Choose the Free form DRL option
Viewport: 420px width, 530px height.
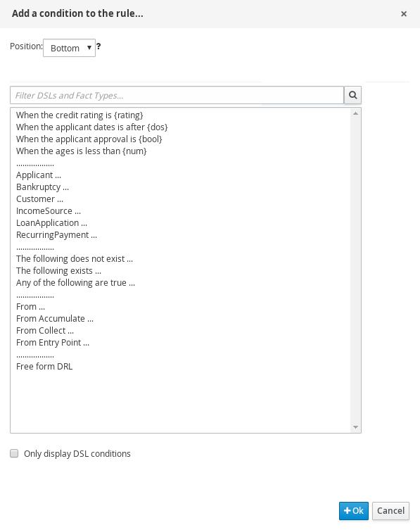(x=44, y=367)
